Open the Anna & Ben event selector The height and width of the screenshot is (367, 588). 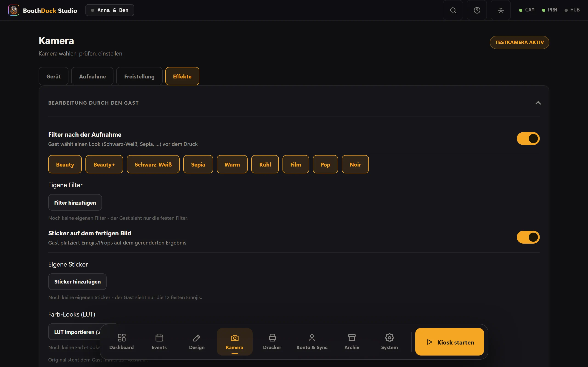(110, 10)
